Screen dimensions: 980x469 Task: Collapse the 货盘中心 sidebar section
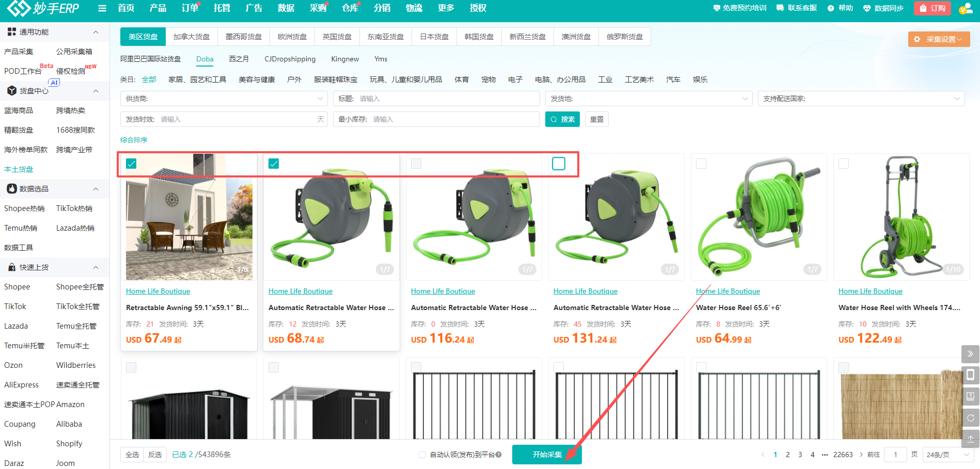pyautogui.click(x=96, y=91)
